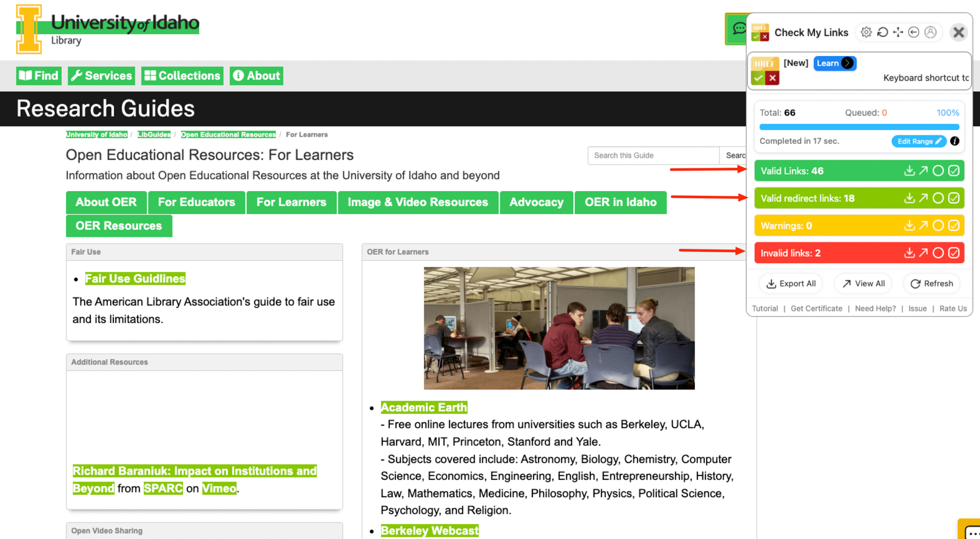Open the Find menu
This screenshot has height=539, width=980.
(39, 76)
